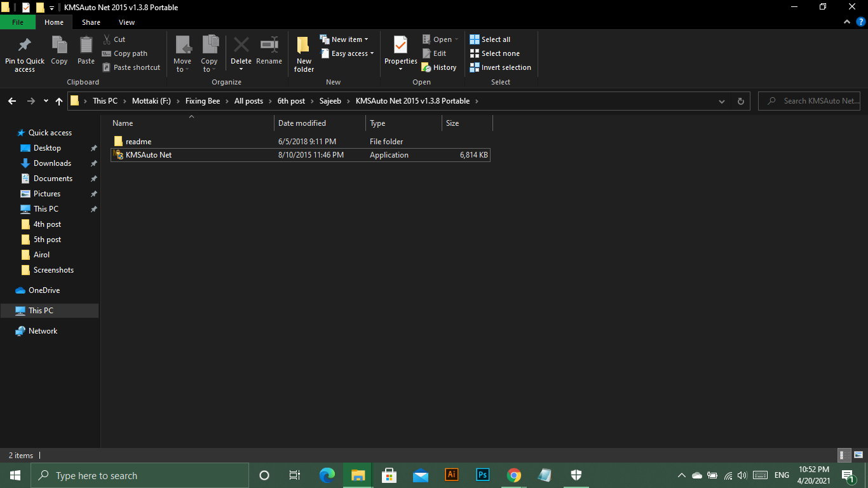The width and height of the screenshot is (868, 488).
Task: Open the File menu
Action: (x=18, y=22)
